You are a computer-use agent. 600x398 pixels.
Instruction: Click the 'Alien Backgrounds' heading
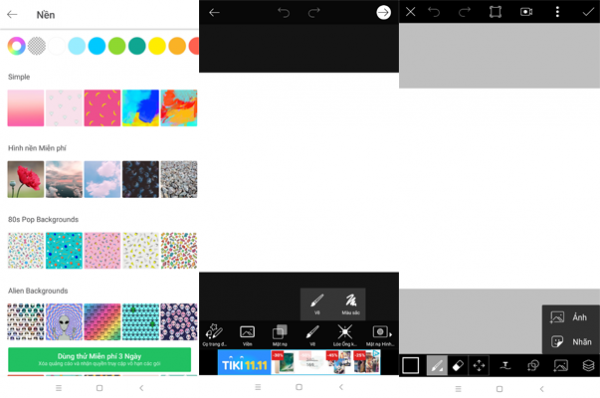tap(38, 291)
